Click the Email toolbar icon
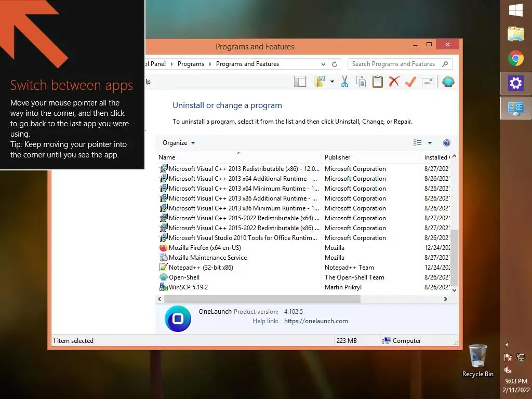This screenshot has height=399, width=532. click(x=428, y=82)
